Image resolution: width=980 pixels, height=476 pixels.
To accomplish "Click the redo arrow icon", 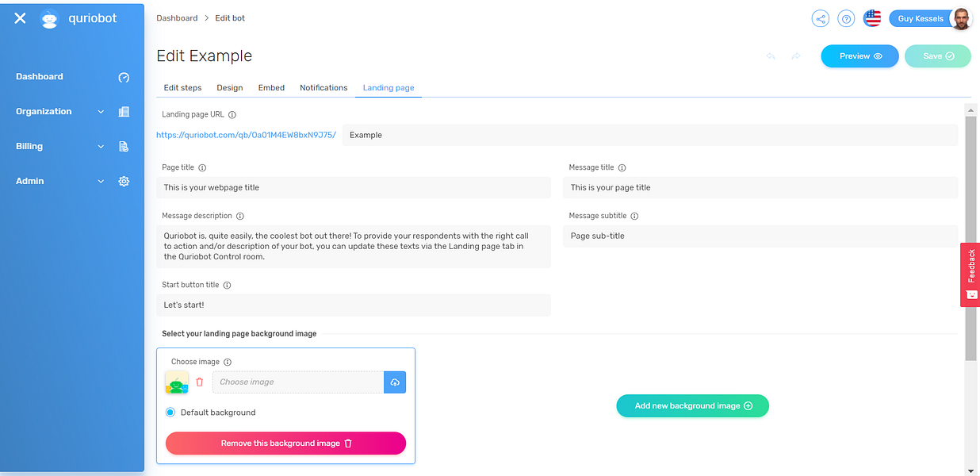I will click(x=795, y=56).
